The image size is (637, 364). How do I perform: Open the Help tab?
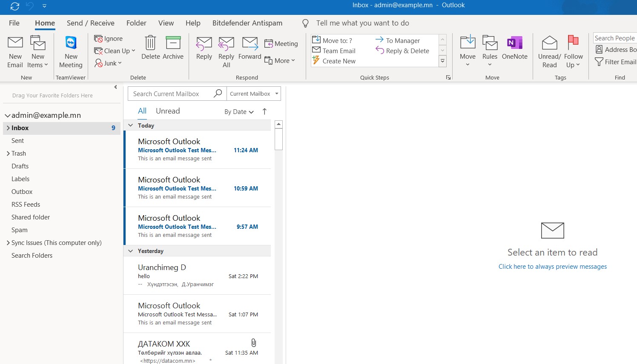click(x=193, y=23)
